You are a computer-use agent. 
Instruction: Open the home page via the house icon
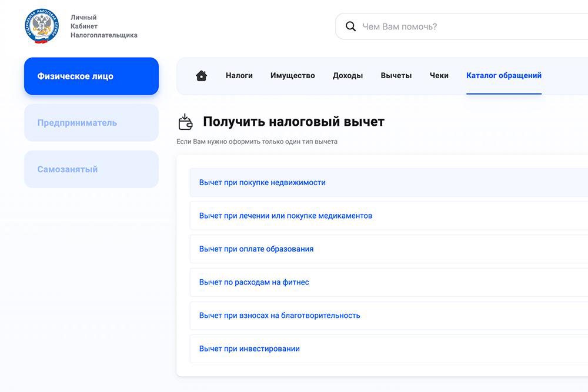click(201, 75)
